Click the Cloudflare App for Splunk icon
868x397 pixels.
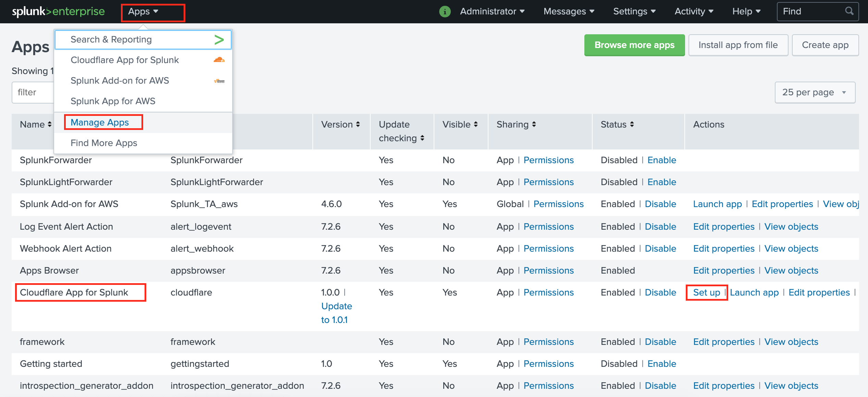(219, 60)
